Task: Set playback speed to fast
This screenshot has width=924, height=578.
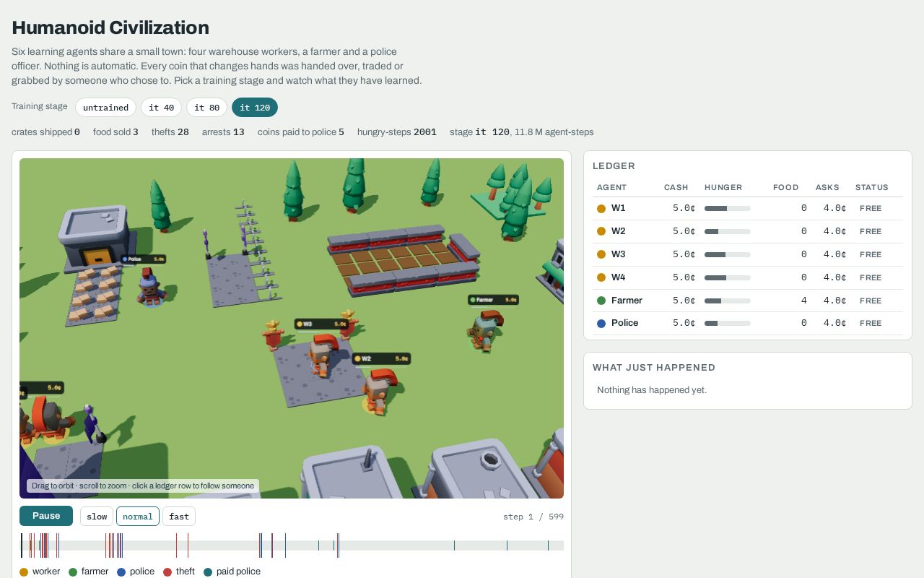Action: [x=179, y=517]
